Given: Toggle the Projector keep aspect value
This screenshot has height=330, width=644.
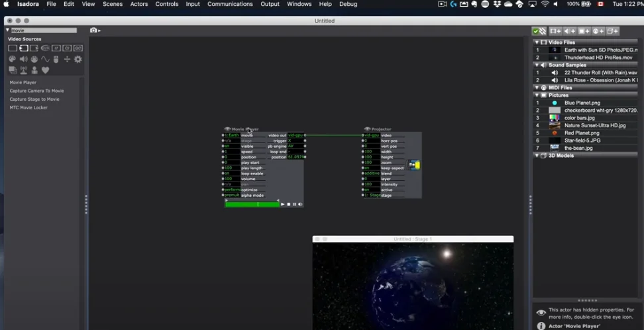Looking at the screenshot, I should click(372, 168).
